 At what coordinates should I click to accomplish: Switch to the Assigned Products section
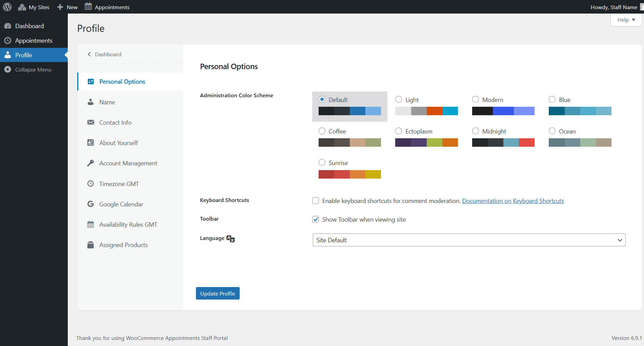tap(123, 245)
